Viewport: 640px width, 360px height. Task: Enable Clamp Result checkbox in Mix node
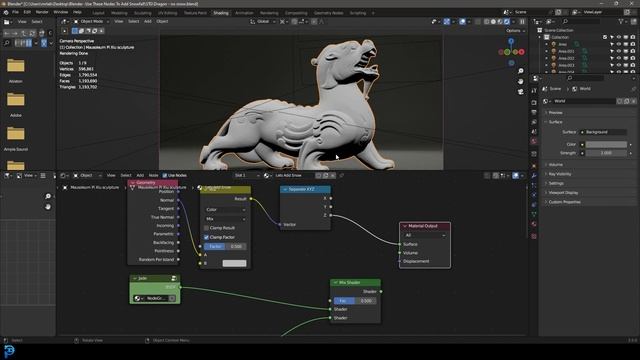click(206, 228)
